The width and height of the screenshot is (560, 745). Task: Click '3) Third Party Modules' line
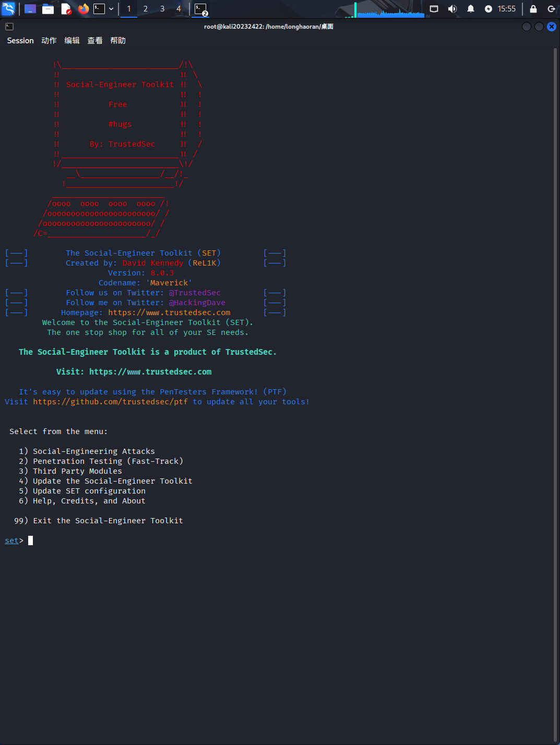click(x=70, y=471)
